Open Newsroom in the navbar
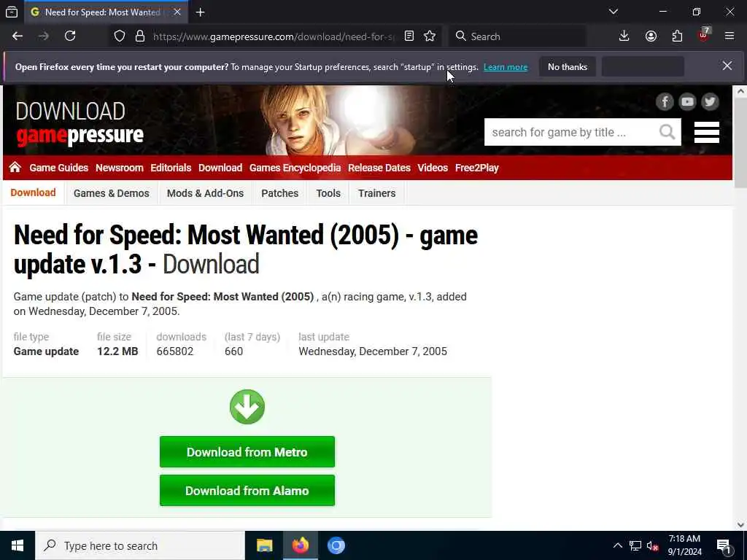 (x=119, y=168)
